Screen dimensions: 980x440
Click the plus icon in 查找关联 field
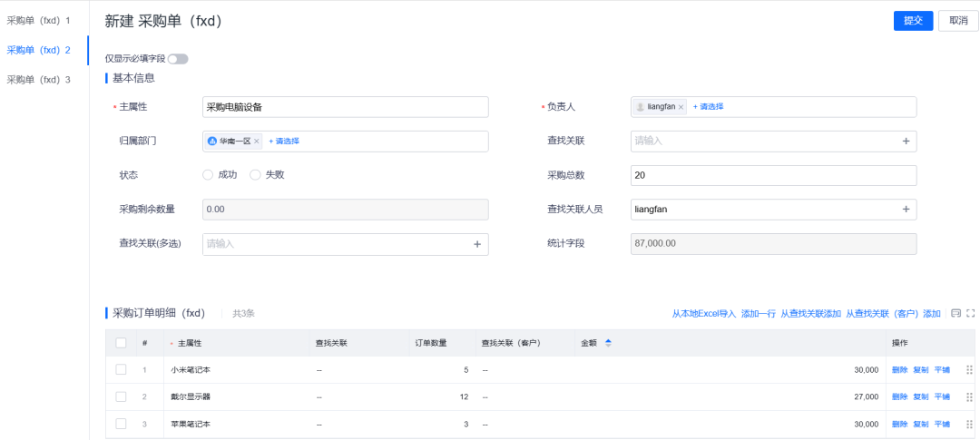tap(905, 141)
